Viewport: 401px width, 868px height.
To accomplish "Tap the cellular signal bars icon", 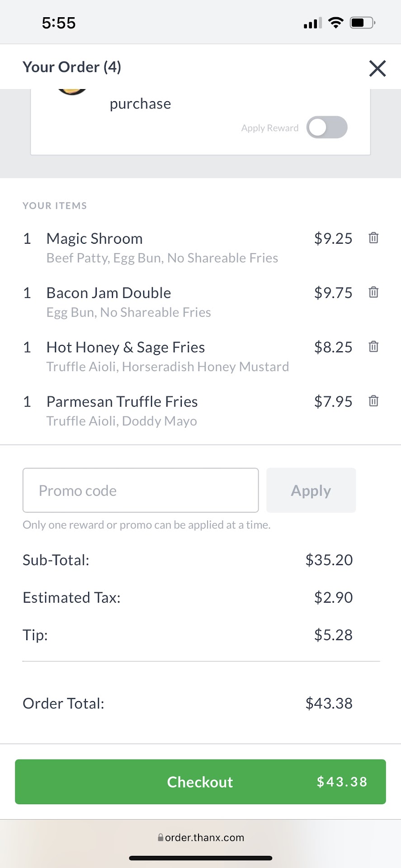I will point(312,23).
